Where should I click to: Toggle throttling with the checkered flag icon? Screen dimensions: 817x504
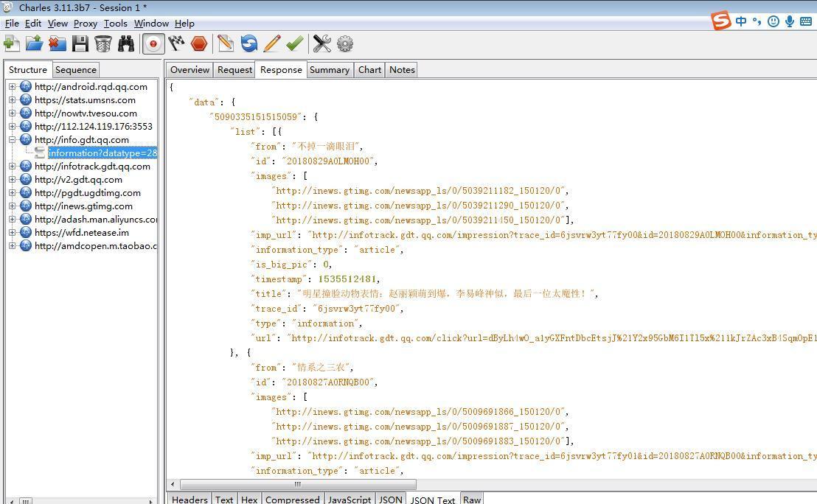[176, 43]
